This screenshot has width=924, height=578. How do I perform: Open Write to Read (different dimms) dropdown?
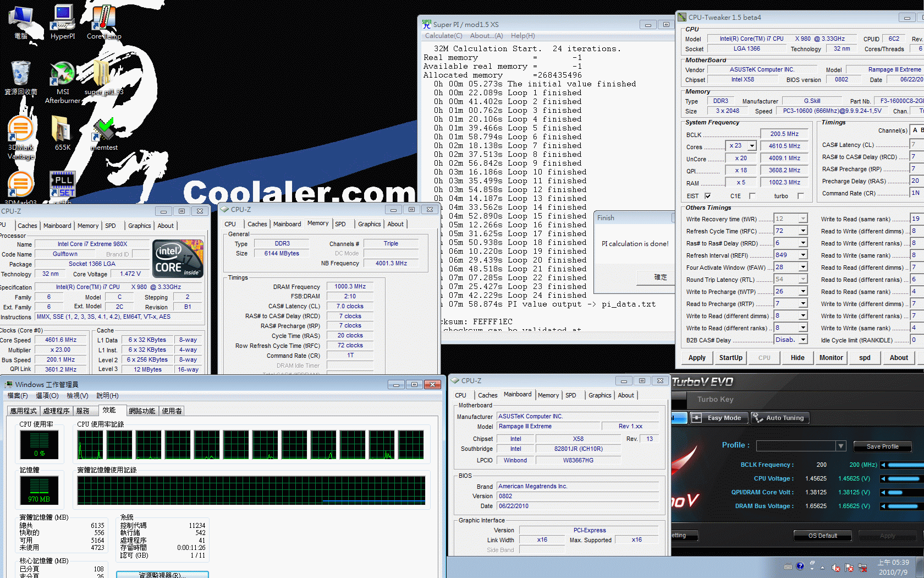click(803, 316)
